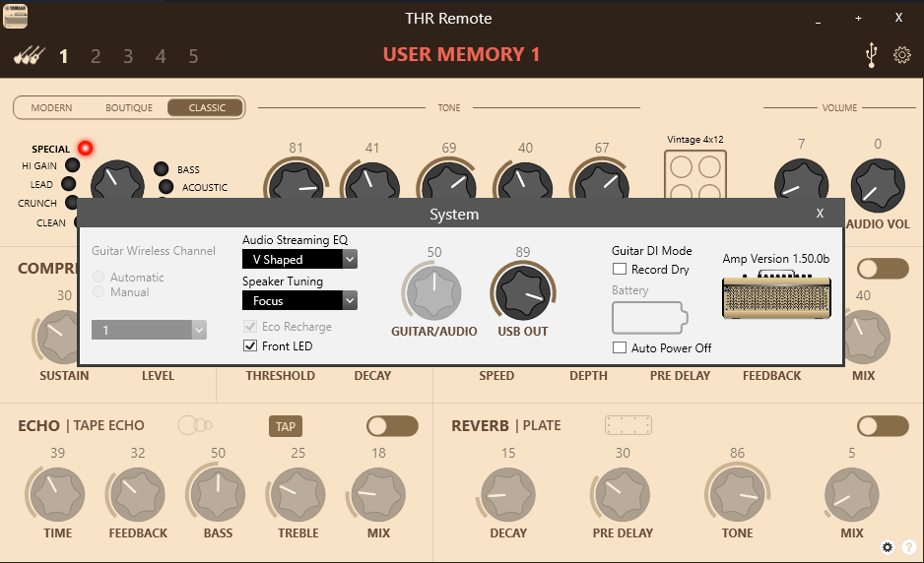This screenshot has height=563, width=924.
Task: Open settings gear in top bar
Action: [x=901, y=55]
